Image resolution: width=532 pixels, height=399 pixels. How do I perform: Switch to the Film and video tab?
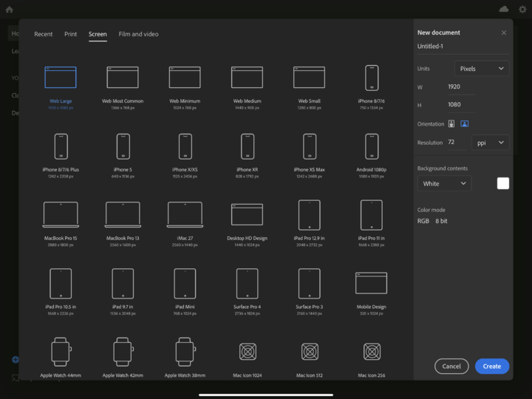click(138, 34)
